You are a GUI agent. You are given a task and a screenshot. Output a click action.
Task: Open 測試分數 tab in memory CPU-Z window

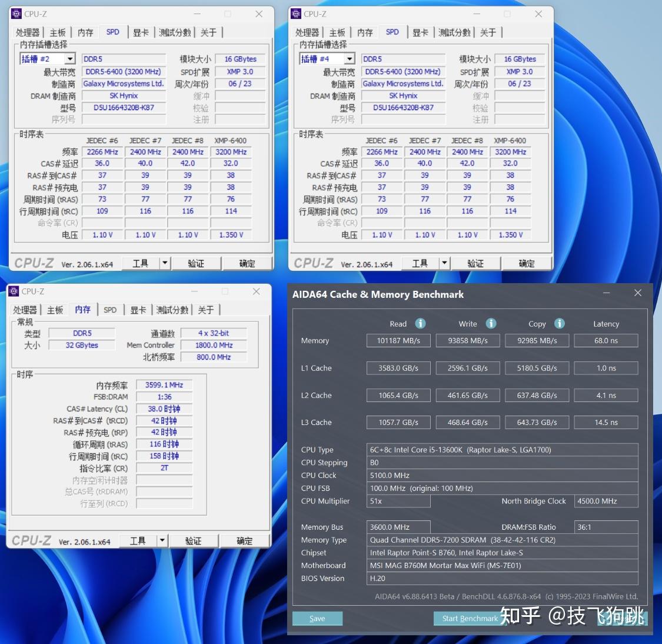click(172, 310)
